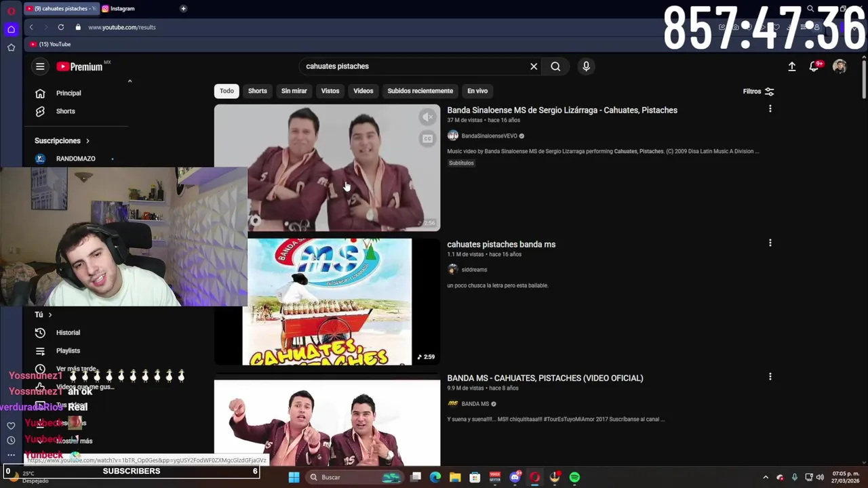
Task: Open the 'BANDA MS - CAHUATES, PISTACHES (VIDEO OFICIAL)' title
Action: tap(545, 378)
